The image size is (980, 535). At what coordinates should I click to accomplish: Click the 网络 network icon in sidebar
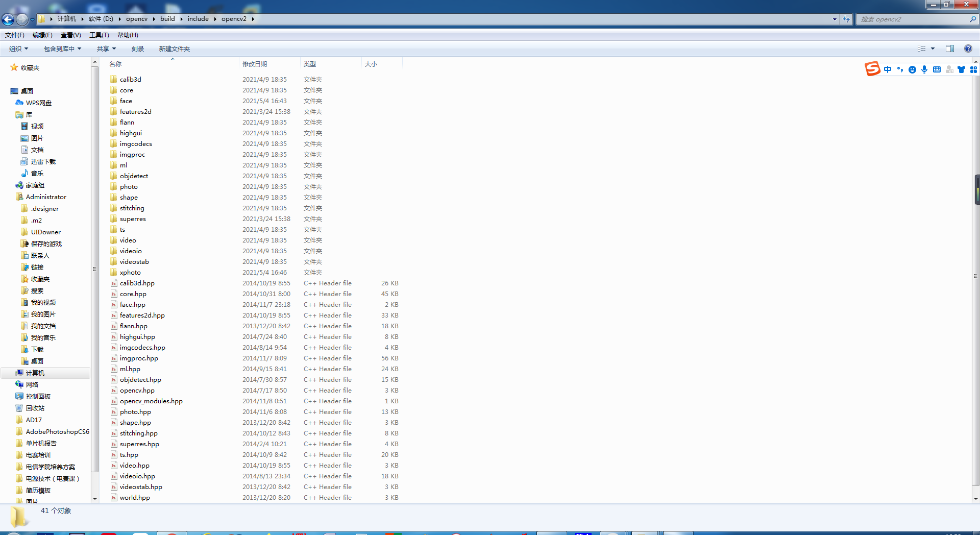tap(19, 384)
